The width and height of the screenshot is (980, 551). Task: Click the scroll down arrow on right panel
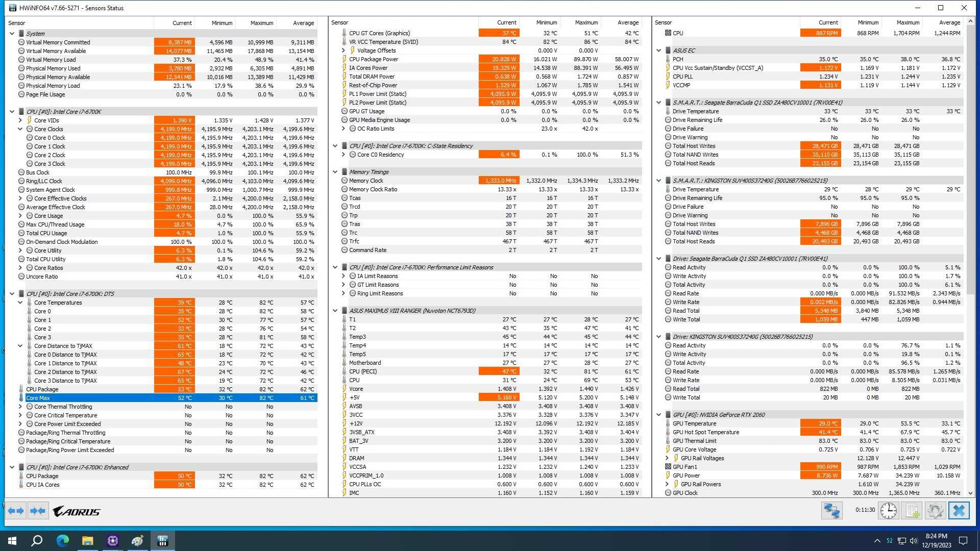[x=970, y=493]
